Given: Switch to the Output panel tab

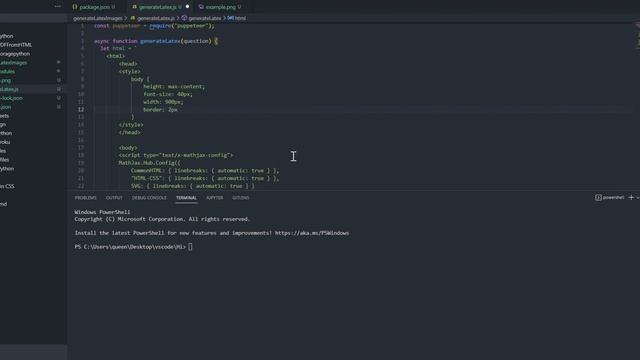Looking at the screenshot, I should pyautogui.click(x=114, y=198).
